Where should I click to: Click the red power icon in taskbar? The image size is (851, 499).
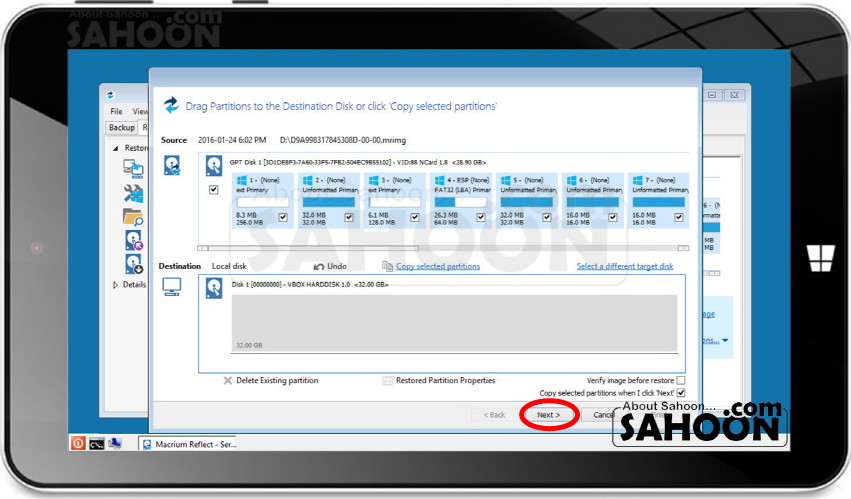pos(78,443)
